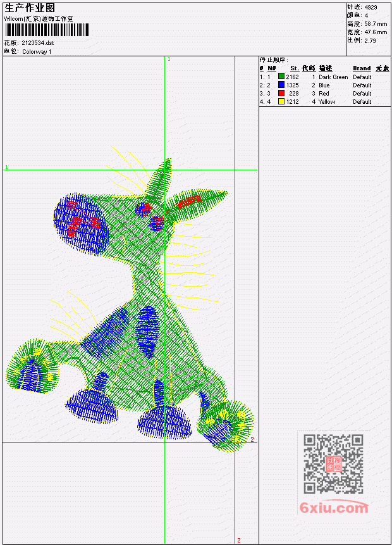
Task: Click the height value 58.7 mm
Action: click(x=376, y=23)
